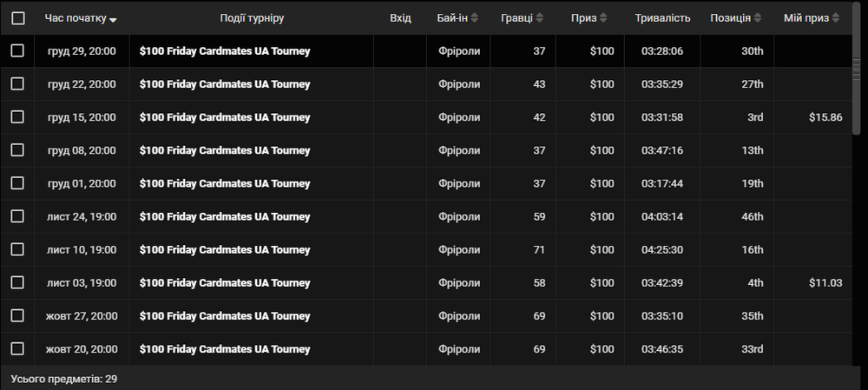Select the груд 08 row date cell

pos(82,150)
